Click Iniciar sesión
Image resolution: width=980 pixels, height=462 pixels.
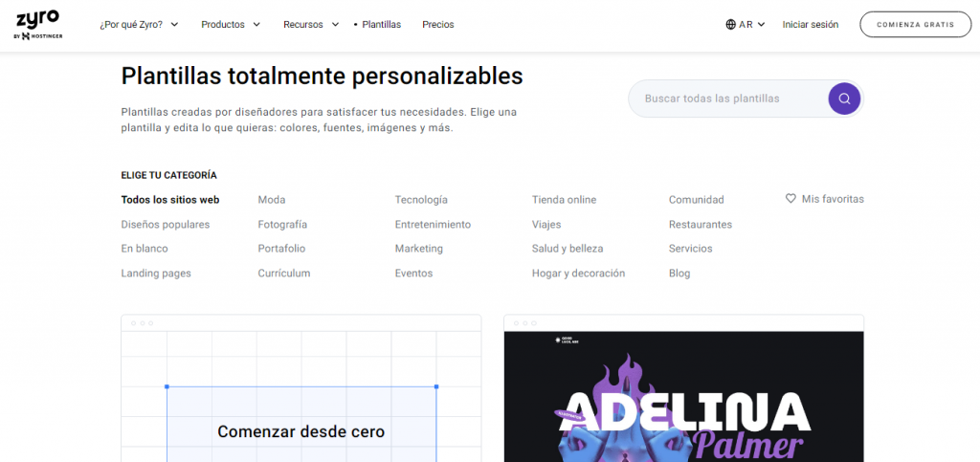tap(811, 24)
